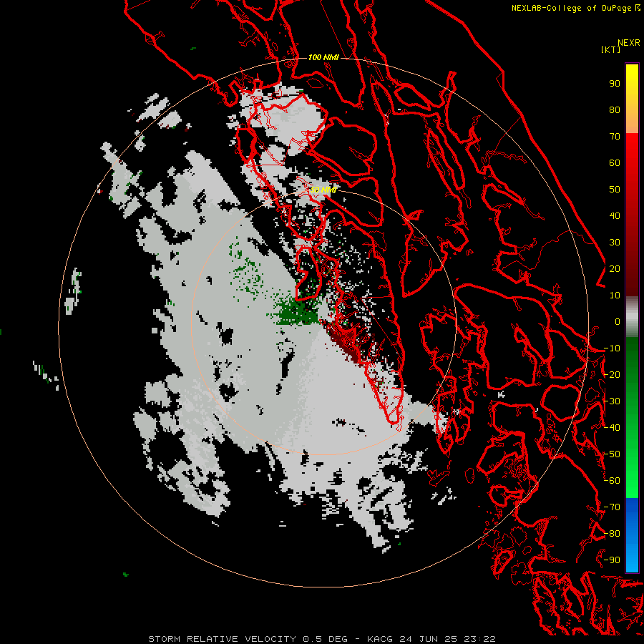Click the dense green inbound velocity patch on radar

299,312
